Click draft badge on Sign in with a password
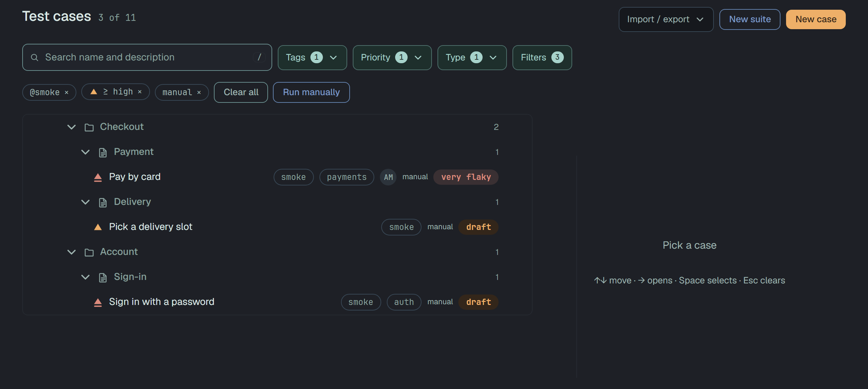 tap(478, 302)
